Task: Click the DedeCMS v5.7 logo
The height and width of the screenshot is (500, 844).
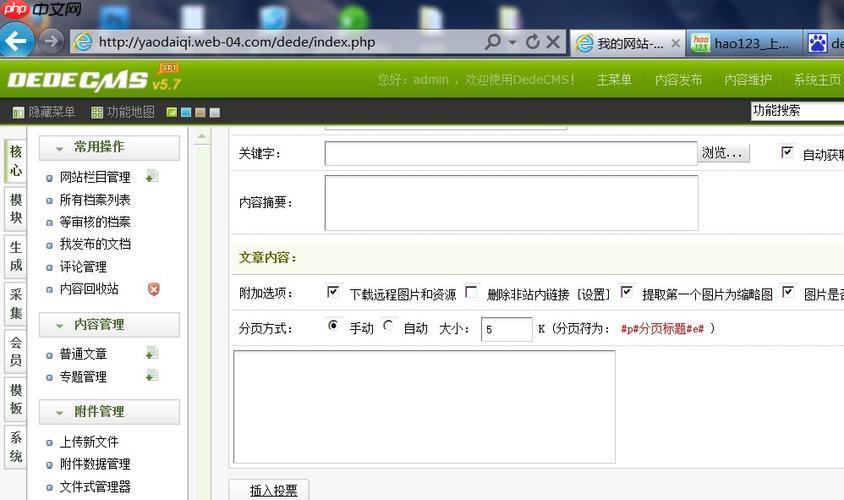Action: (x=94, y=79)
